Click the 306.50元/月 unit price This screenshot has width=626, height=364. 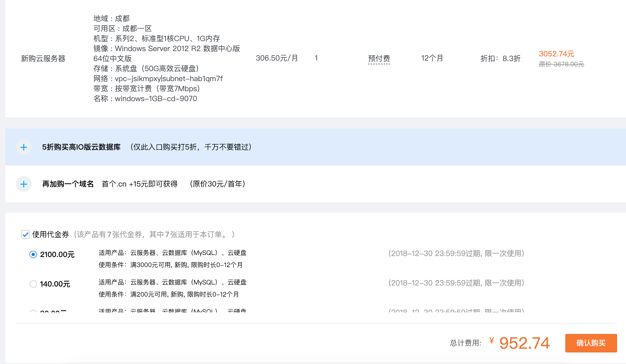coord(277,58)
